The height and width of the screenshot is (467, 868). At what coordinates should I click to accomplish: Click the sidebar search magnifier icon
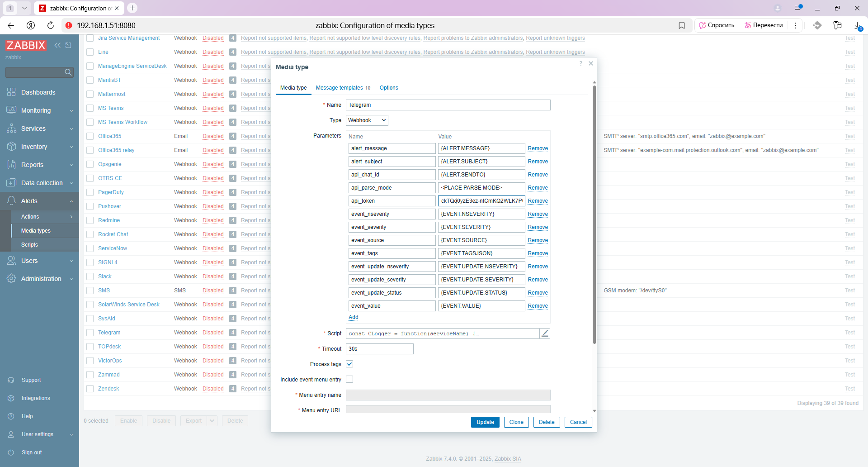68,72
